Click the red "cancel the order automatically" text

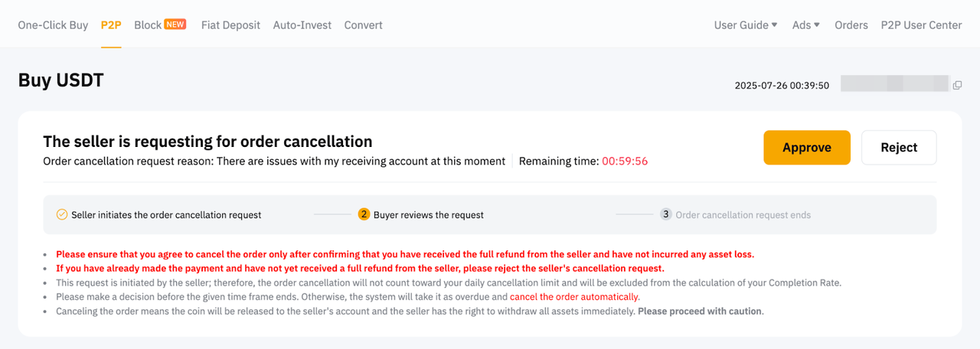[574, 297]
